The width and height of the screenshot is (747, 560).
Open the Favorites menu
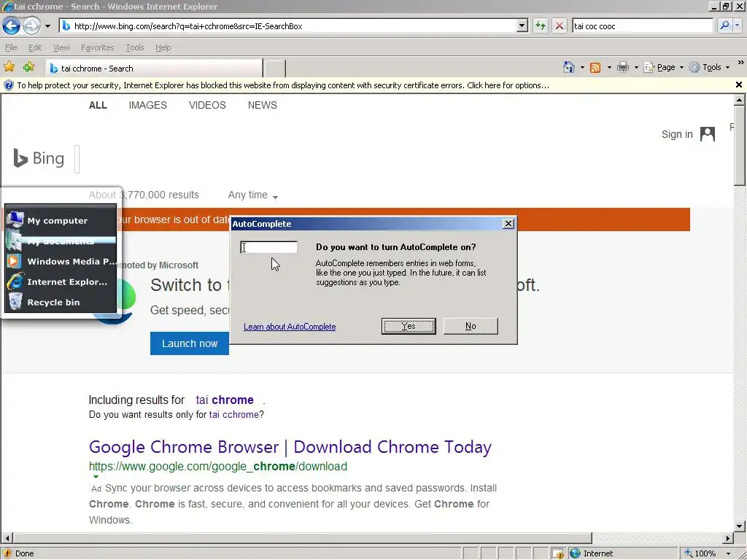click(x=97, y=47)
